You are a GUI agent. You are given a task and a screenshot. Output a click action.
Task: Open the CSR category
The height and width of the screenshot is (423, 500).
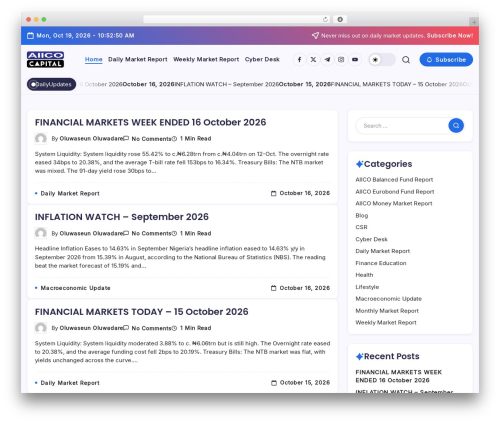361,227
